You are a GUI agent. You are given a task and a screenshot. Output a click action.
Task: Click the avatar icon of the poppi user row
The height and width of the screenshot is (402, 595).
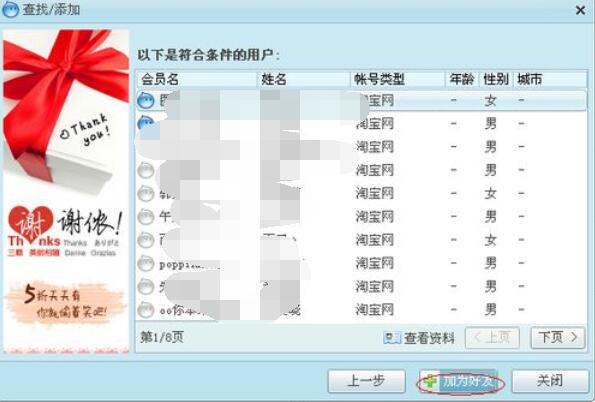pyautogui.click(x=146, y=263)
